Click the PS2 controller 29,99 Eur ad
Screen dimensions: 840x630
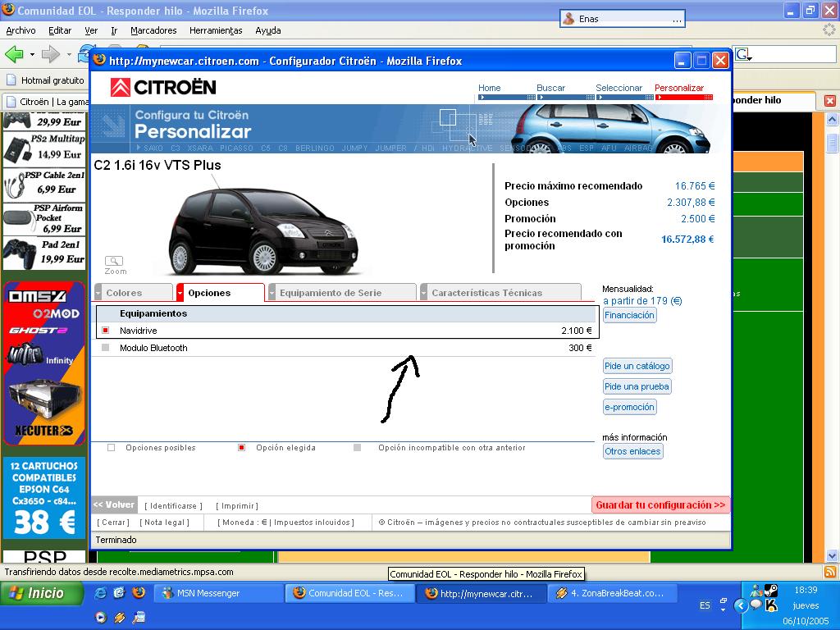(43, 121)
